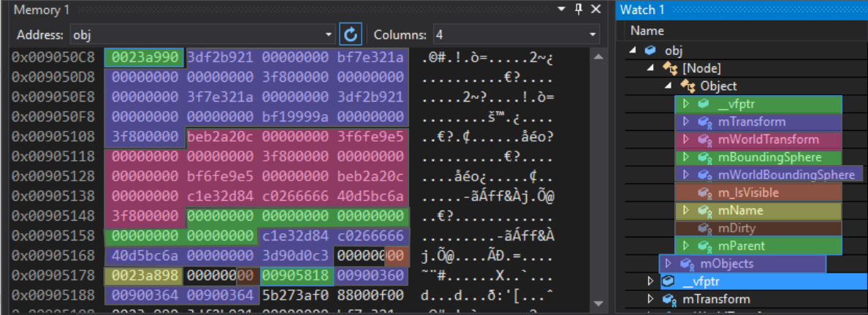
Task: Close the Memory 1 panel
Action: coord(595,10)
